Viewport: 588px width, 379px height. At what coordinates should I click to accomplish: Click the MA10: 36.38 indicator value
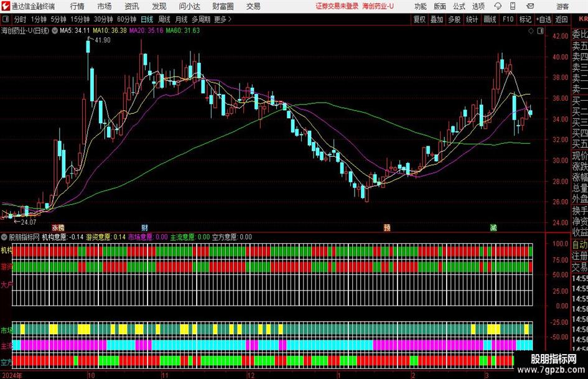(110, 30)
